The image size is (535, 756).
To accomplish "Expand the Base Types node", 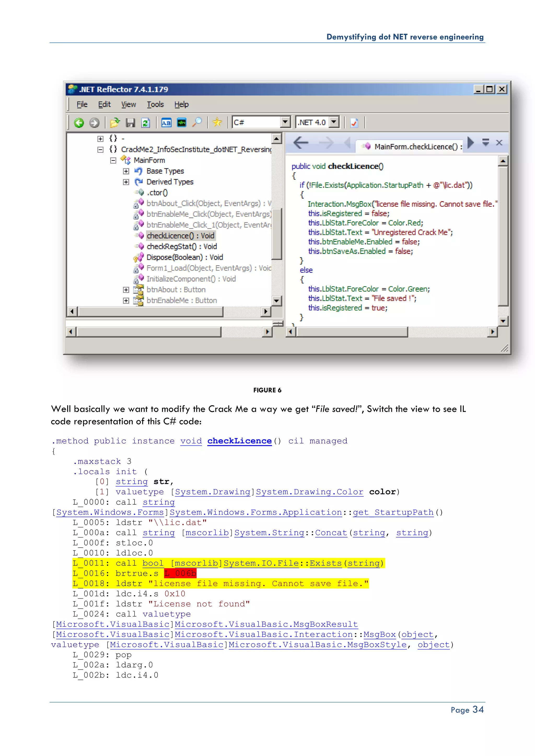I will click(126, 171).
